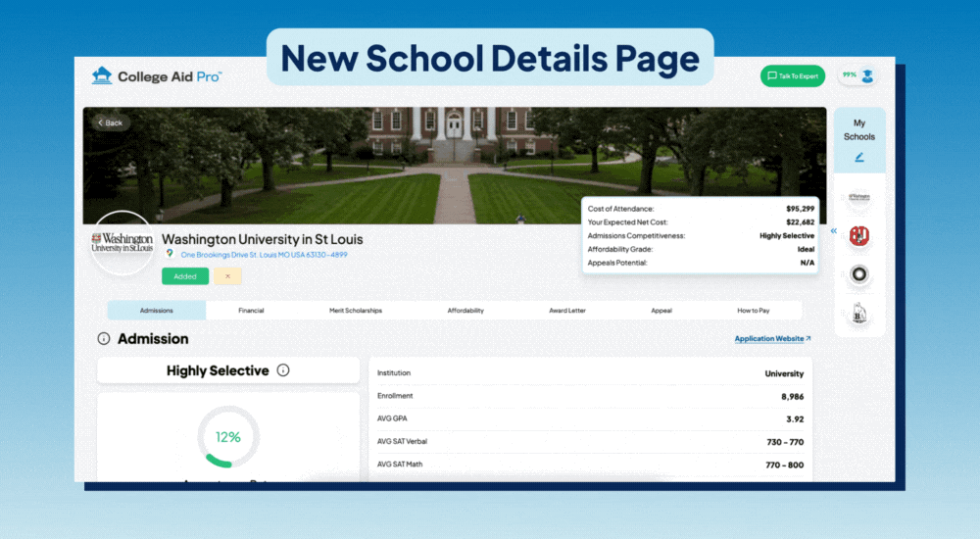This screenshot has width=980, height=539.
Task: Click the Washington University in St Louis title
Action: tap(262, 239)
